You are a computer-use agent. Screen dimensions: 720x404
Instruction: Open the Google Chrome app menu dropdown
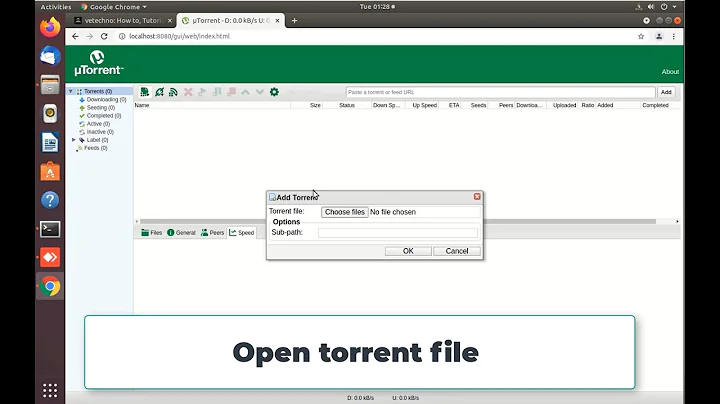coord(114,7)
